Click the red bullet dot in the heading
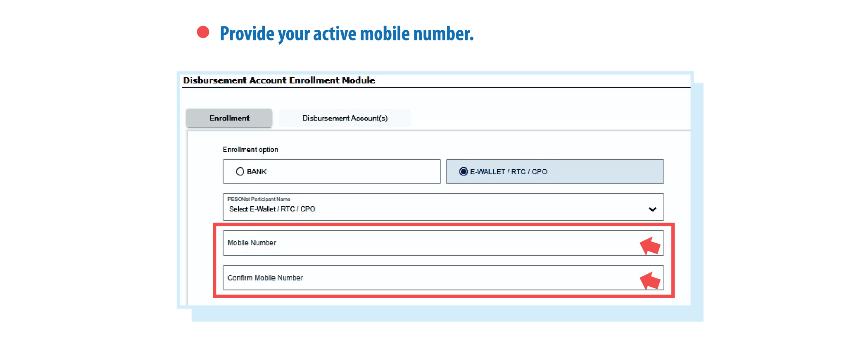Screen dimensions: 868x349 (203, 32)
